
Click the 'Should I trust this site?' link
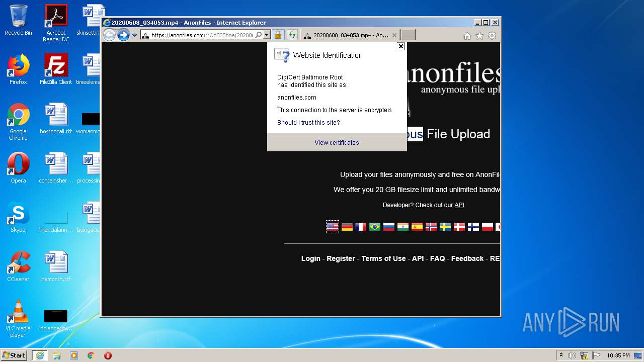(x=308, y=123)
